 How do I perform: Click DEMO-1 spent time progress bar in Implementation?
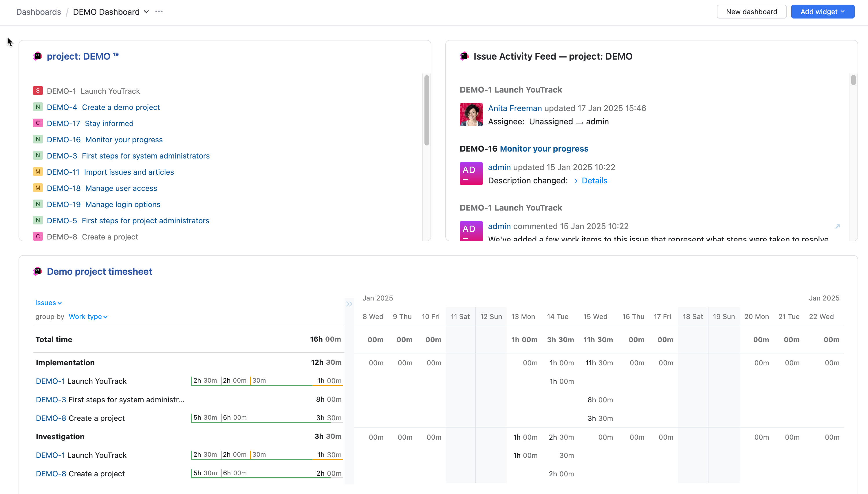click(267, 384)
